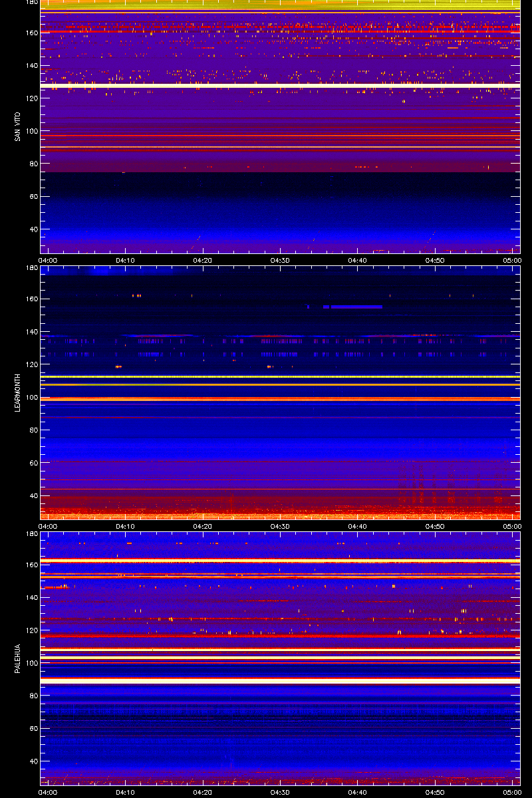Click the 160 frequency tick on San Vito axis
This screenshot has width=532, height=798.
click(31, 33)
